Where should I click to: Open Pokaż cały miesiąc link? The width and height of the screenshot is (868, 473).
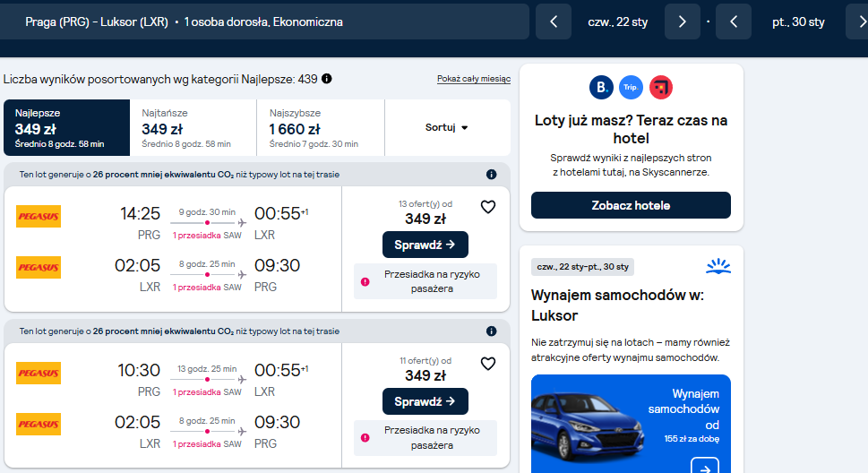474,79
